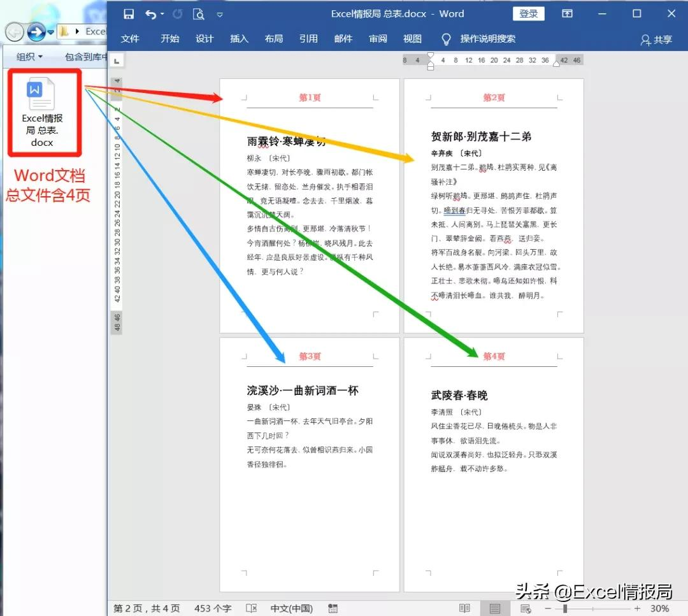
Task: Click the macro recording icon in status bar
Action: coord(333,608)
